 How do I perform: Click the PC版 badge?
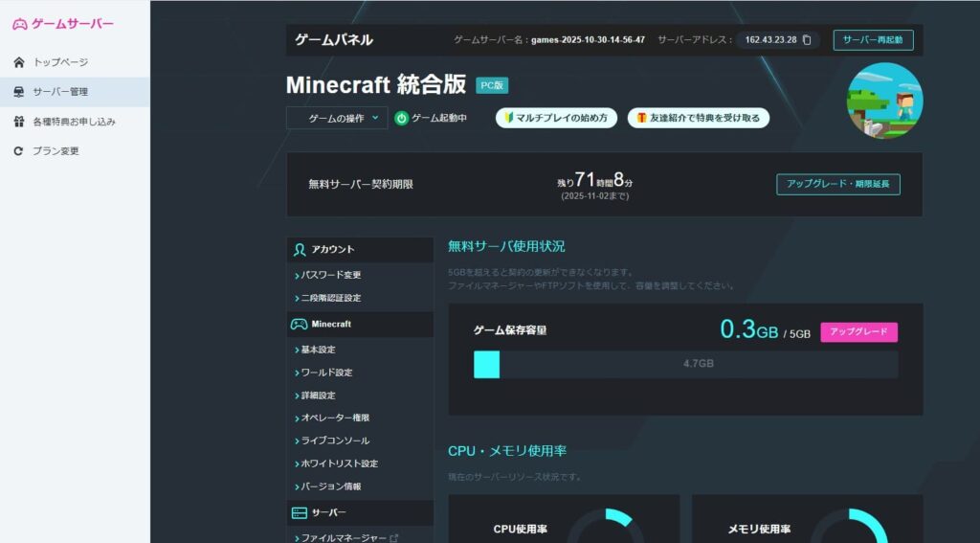pyautogui.click(x=492, y=85)
